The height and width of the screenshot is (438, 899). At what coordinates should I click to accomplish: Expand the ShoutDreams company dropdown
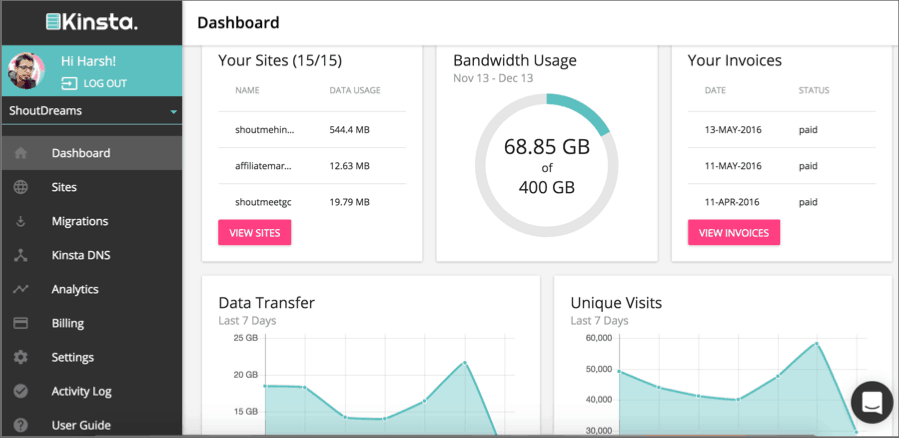coord(92,111)
